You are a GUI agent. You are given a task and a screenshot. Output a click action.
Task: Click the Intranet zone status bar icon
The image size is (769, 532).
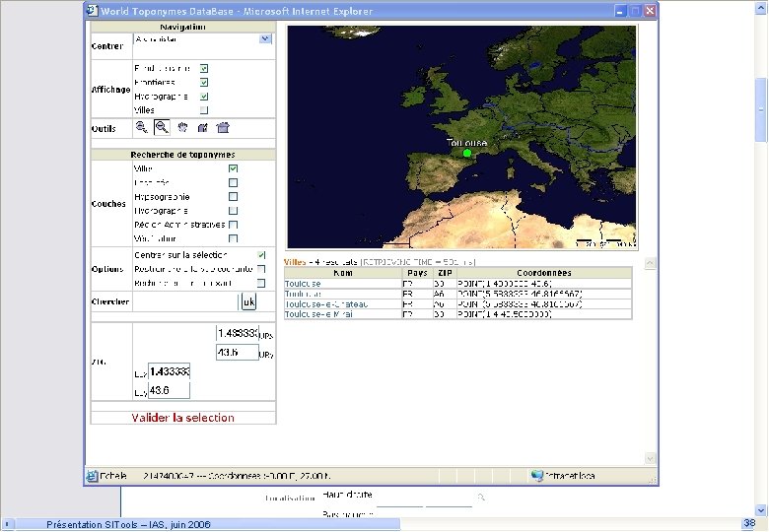tap(536, 475)
